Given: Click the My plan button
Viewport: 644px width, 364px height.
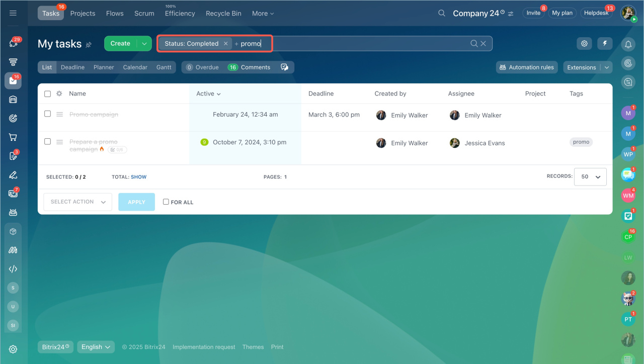Looking at the screenshot, I should point(562,13).
